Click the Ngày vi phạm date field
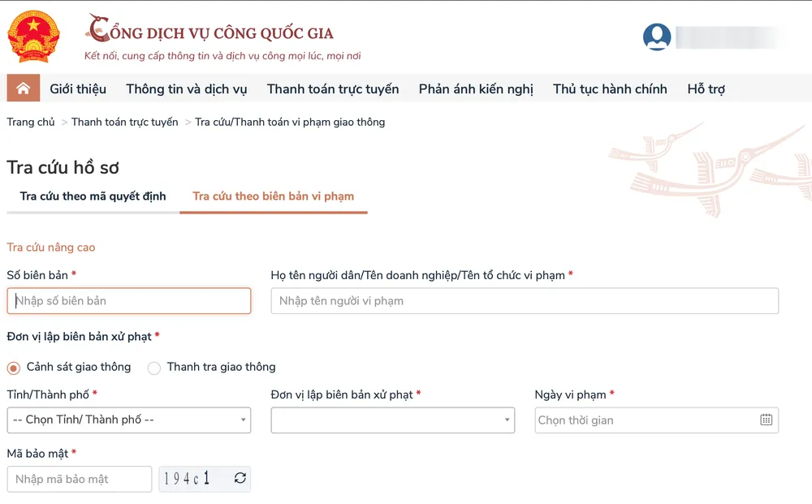The image size is (812, 504). click(x=646, y=420)
